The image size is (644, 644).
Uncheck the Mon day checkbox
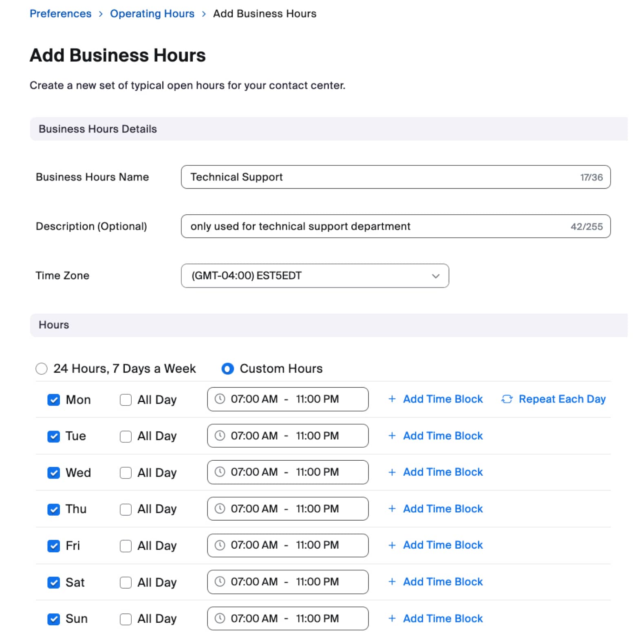tap(54, 400)
